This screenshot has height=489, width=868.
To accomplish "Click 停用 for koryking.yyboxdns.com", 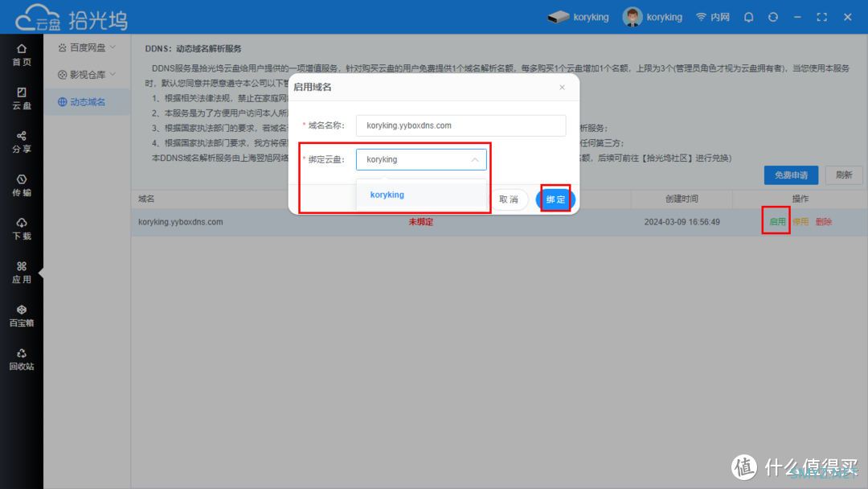I will 800,221.
